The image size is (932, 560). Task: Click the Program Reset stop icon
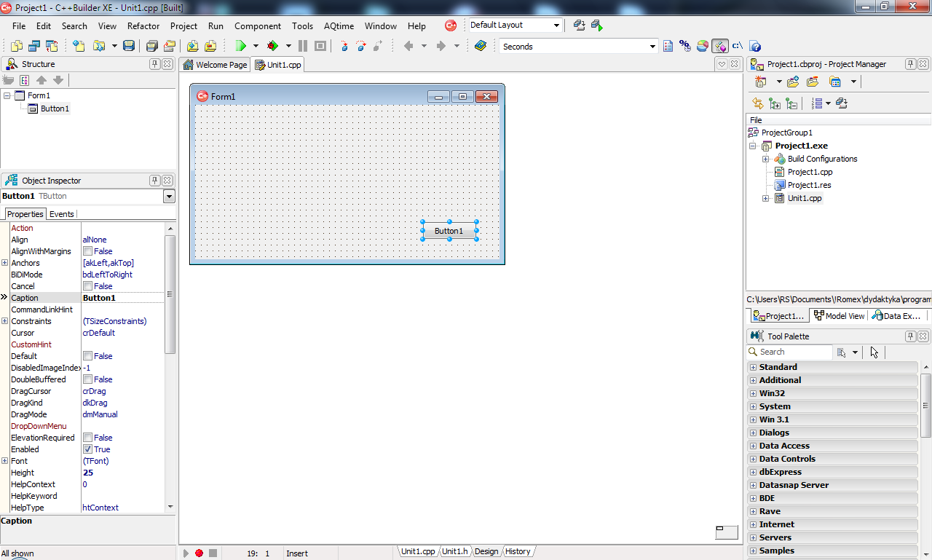pos(320,46)
